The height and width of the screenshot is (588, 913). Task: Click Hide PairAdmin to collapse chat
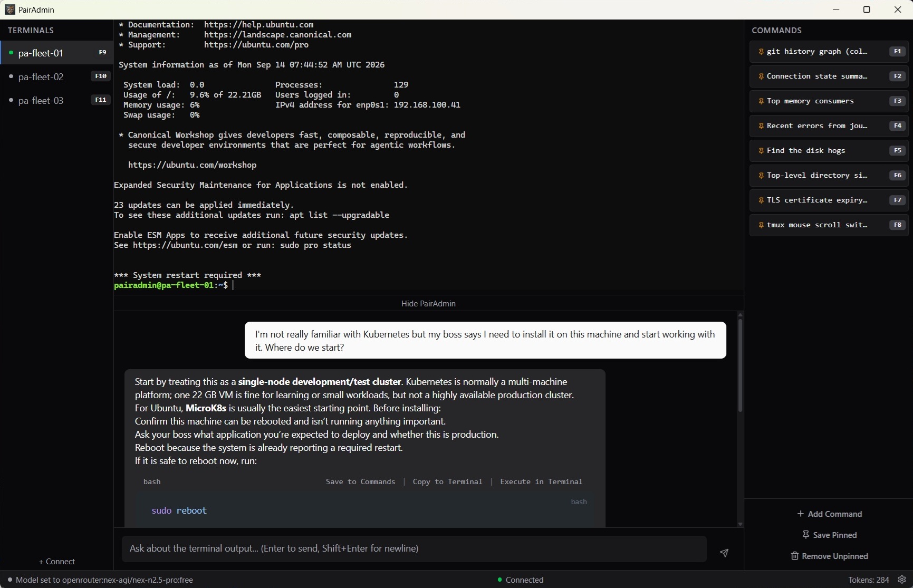coord(428,303)
